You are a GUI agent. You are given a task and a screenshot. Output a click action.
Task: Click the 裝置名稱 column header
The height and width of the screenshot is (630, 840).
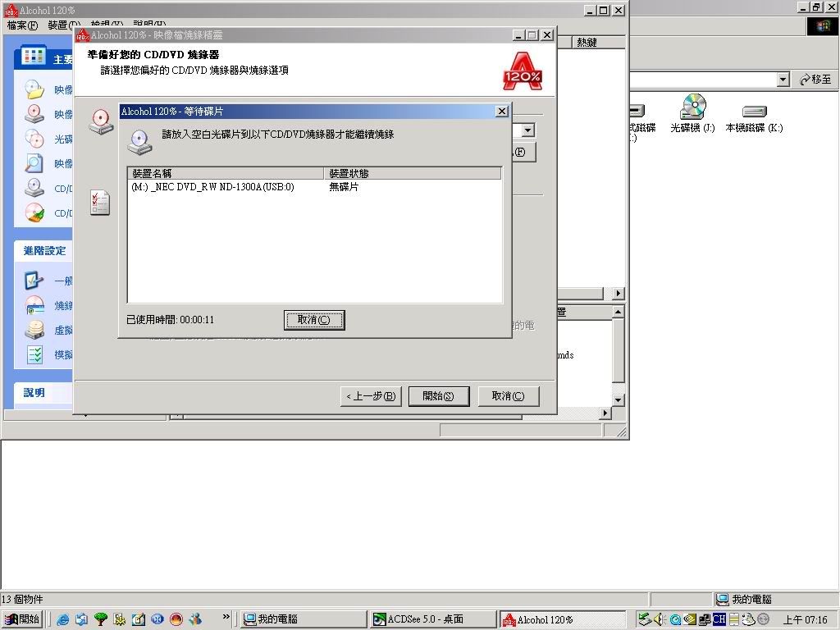point(226,173)
